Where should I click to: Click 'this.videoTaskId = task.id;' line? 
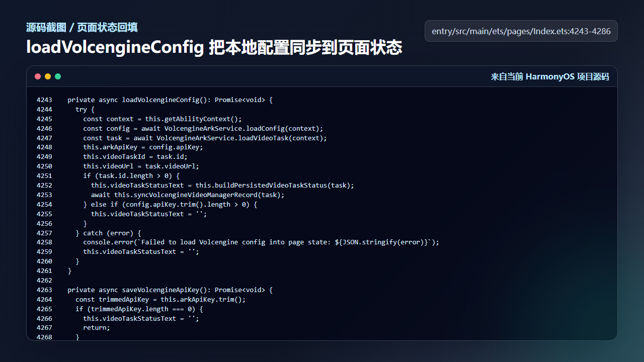coord(135,157)
